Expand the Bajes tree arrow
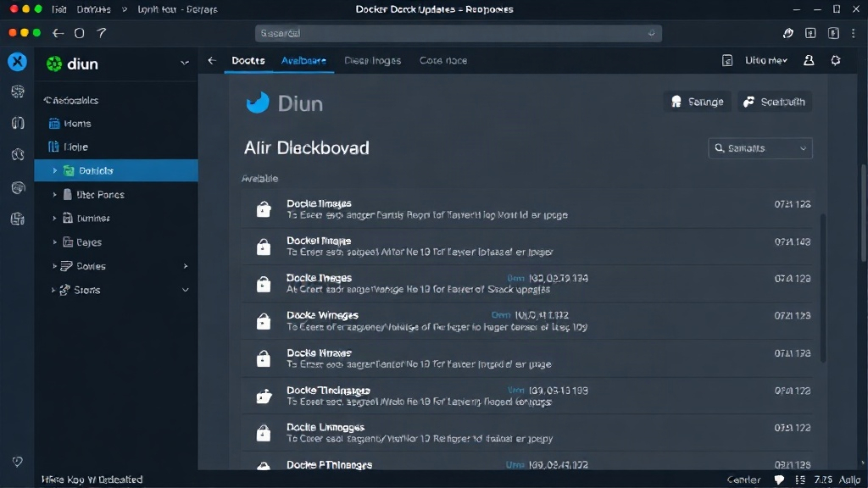 pos(54,242)
